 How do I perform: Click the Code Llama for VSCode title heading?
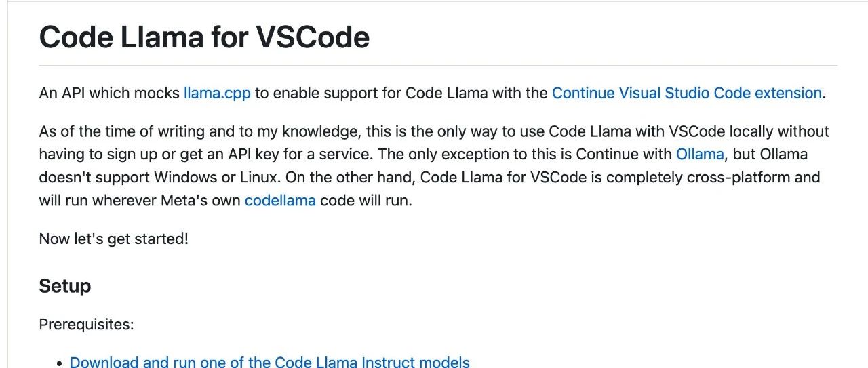204,37
